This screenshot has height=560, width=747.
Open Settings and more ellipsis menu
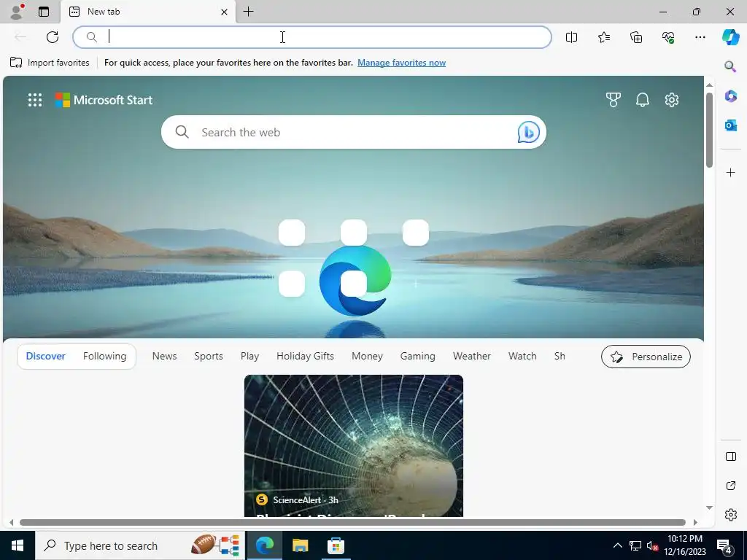700,37
